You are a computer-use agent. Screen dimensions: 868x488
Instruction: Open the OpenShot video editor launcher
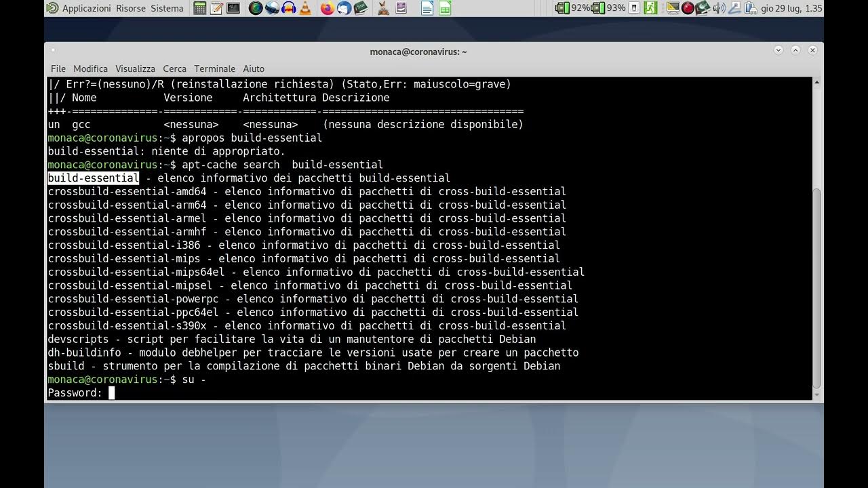[x=272, y=8]
